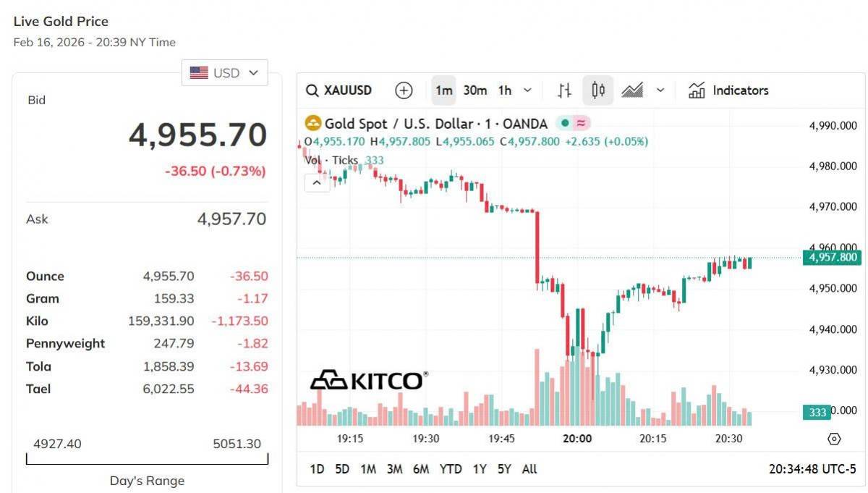Select the YTD date range
This screenshot has width=868, height=493.
[451, 469]
